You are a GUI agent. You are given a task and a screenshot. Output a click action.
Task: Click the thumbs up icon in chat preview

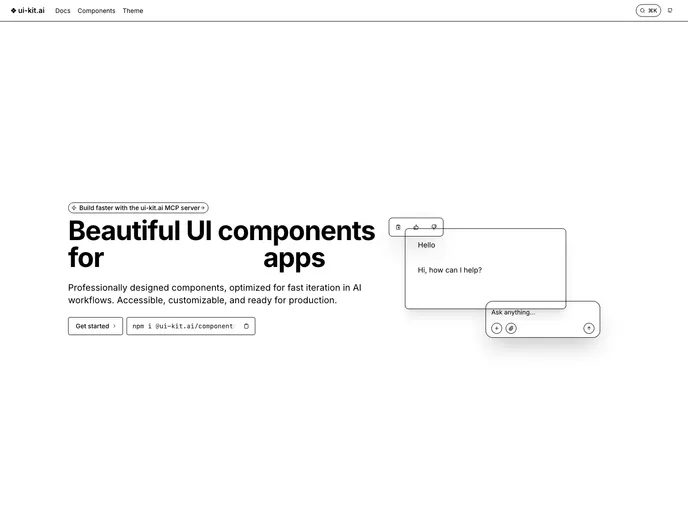pos(416,227)
